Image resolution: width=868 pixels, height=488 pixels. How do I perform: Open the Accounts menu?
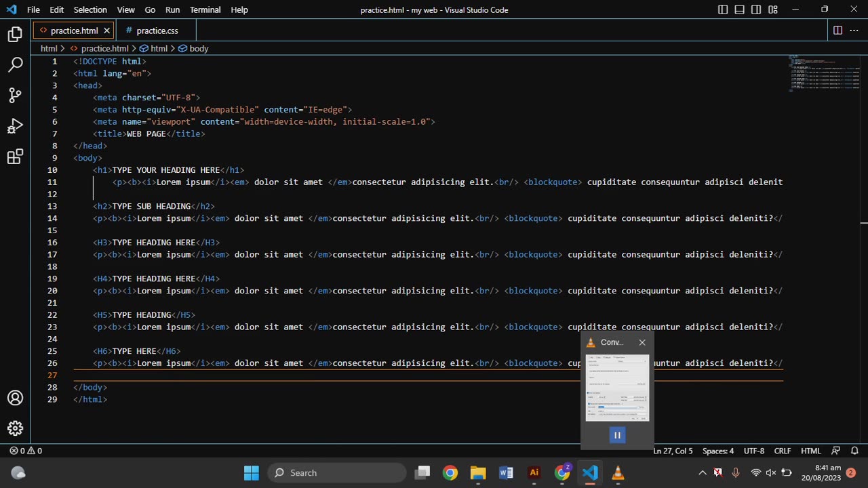pyautogui.click(x=15, y=398)
